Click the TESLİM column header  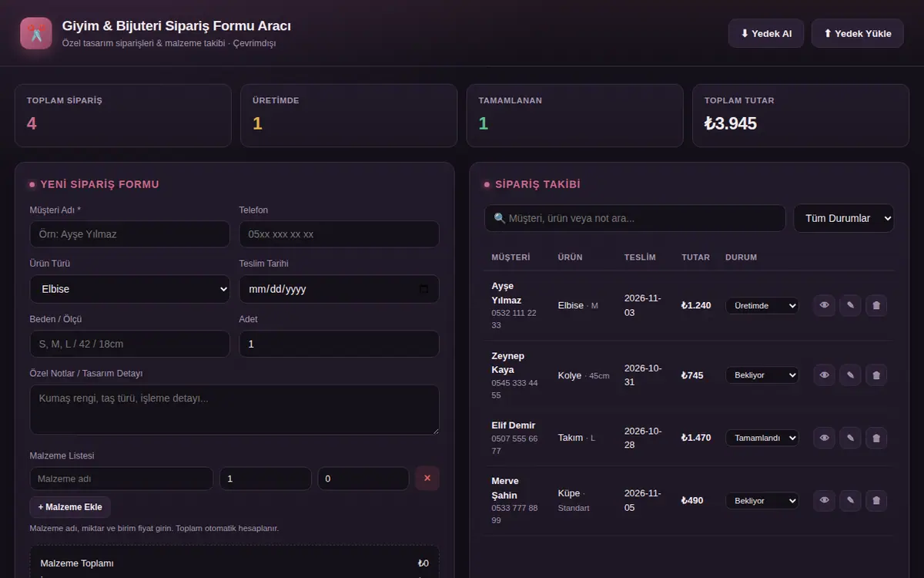pyautogui.click(x=640, y=257)
